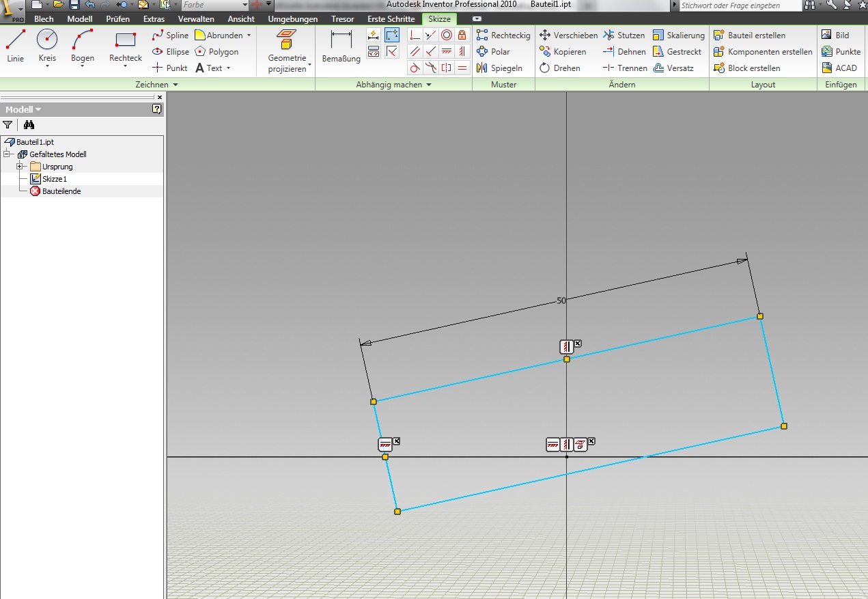The image size is (868, 599).
Task: Select the Kreis circle tool
Action: point(47,46)
